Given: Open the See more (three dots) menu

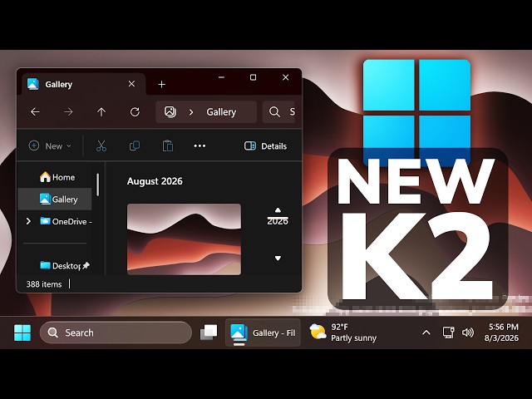Looking at the screenshot, I should [x=199, y=146].
